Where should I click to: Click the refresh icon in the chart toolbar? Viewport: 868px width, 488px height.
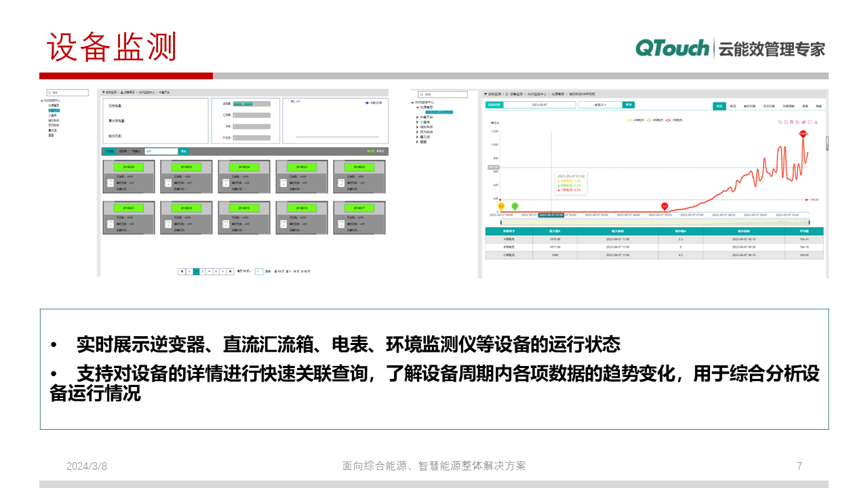[810, 122]
